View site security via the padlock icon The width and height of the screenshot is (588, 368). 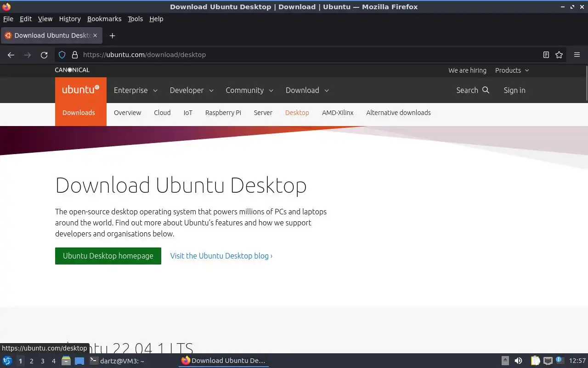pyautogui.click(x=74, y=55)
